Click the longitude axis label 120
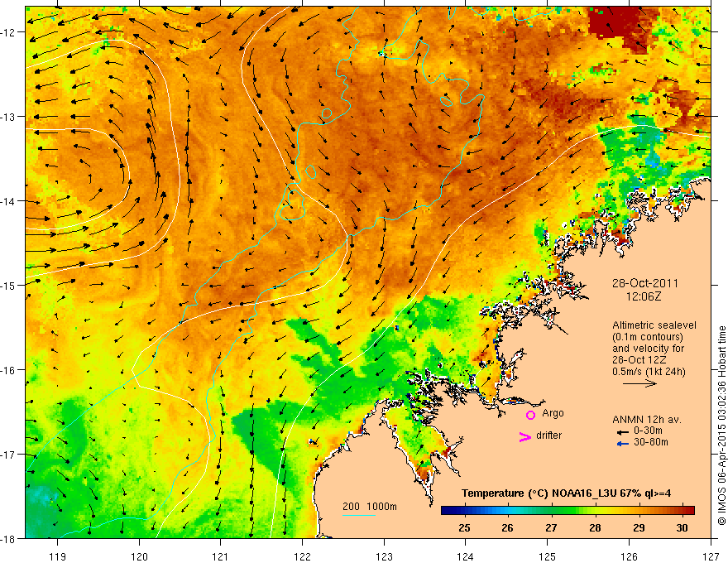This screenshot has width=728, height=563. (139, 556)
